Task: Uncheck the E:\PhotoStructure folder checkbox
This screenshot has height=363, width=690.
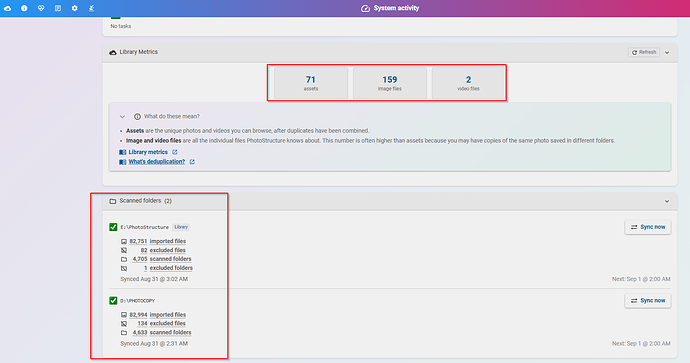Action: 113,227
